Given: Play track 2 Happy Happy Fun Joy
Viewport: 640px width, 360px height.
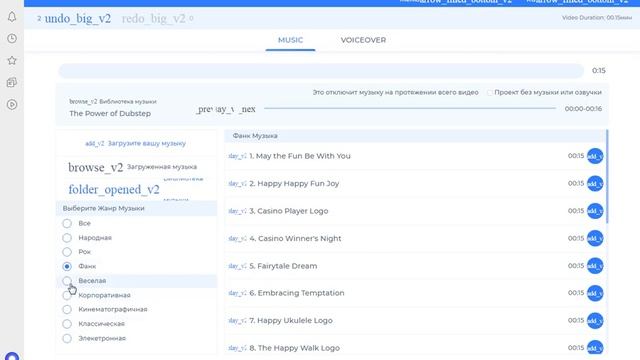Looking at the screenshot, I should click(238, 184).
